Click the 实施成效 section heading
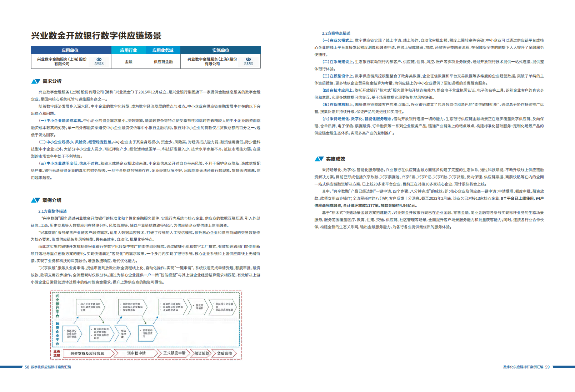 pos(335,159)
